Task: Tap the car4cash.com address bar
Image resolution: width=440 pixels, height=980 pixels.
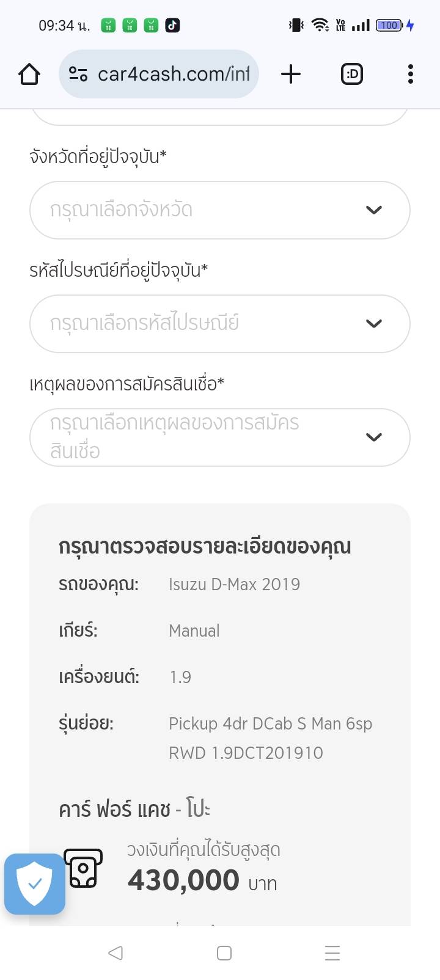Action: [x=173, y=75]
